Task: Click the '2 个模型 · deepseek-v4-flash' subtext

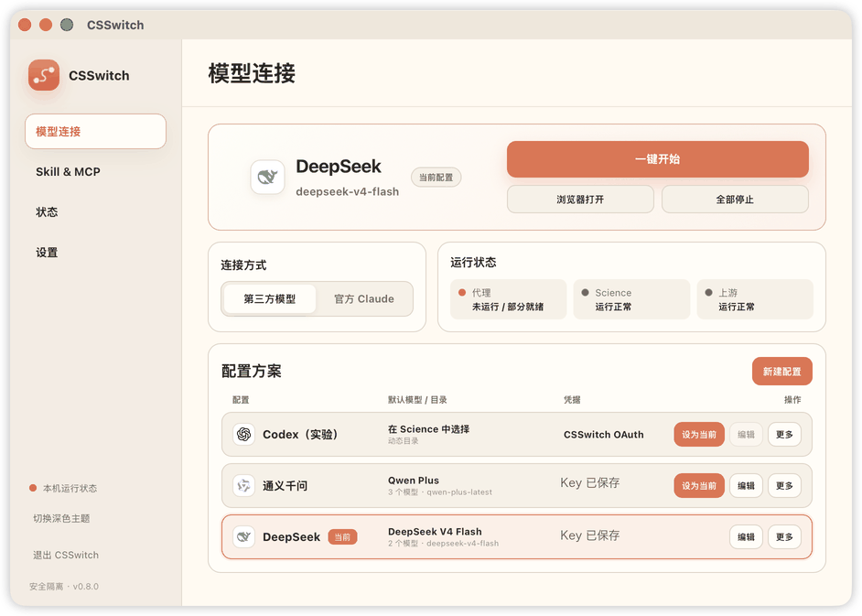Action: point(443,544)
